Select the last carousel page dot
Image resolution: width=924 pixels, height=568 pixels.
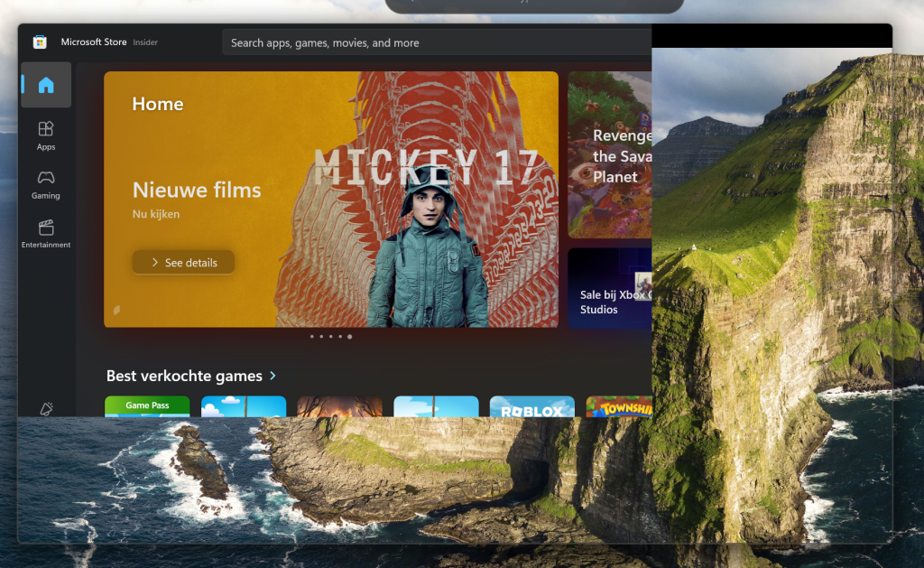pos(350,337)
